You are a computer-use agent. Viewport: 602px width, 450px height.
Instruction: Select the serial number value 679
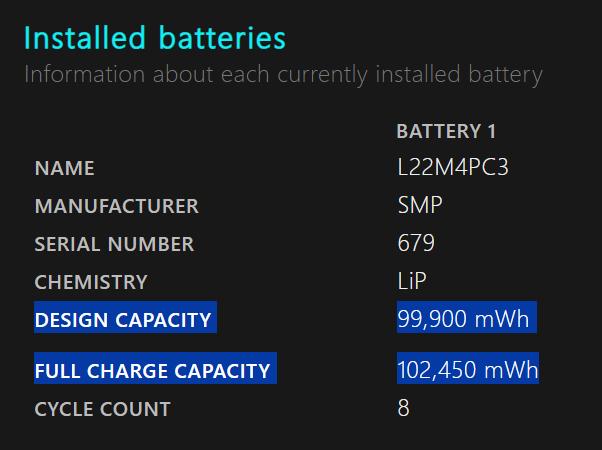coord(416,244)
